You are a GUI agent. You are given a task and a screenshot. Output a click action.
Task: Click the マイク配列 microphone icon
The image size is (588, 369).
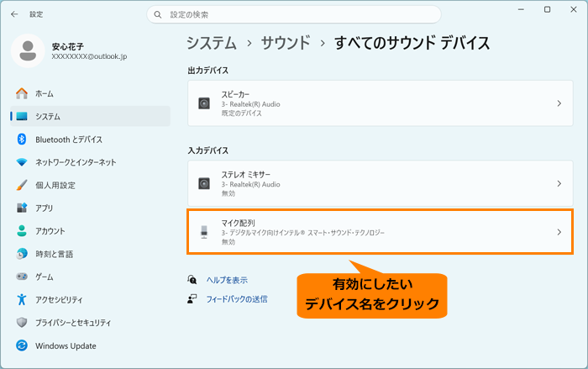[204, 232]
